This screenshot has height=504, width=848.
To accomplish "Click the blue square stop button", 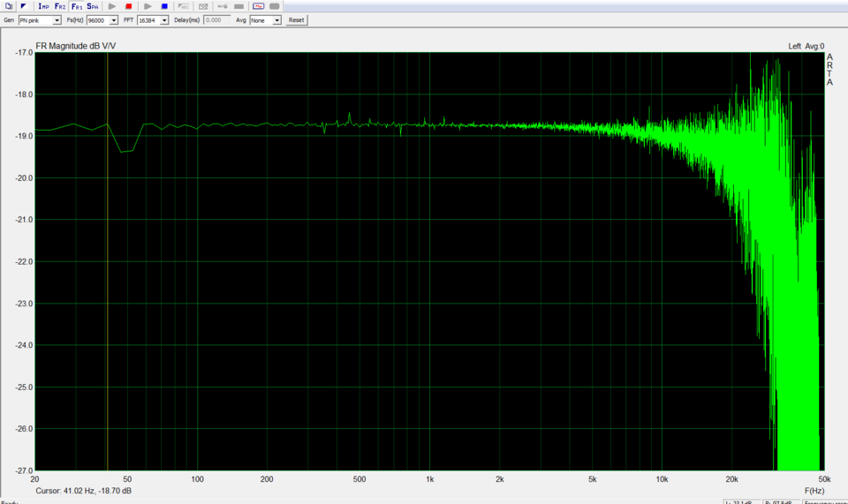I will (164, 6).
